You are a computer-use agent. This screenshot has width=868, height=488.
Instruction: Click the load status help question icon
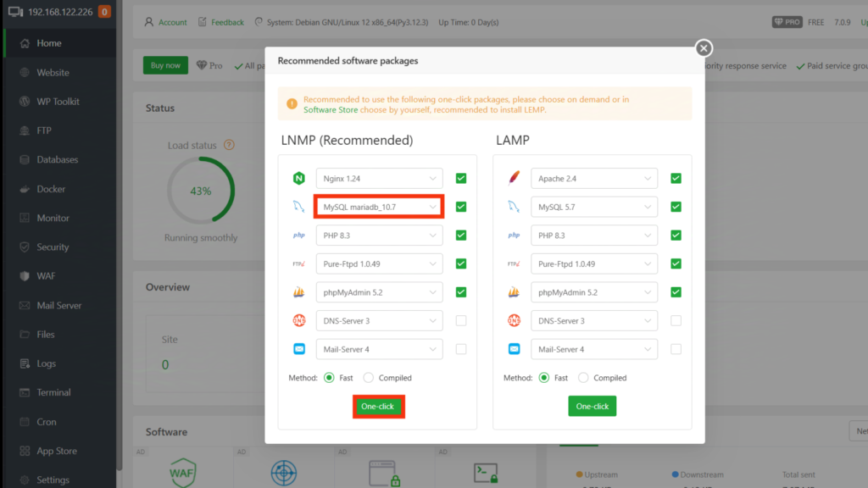tap(229, 146)
